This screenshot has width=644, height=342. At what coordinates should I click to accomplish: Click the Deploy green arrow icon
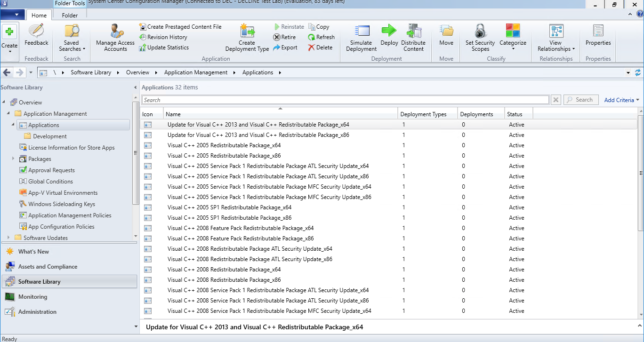tap(389, 31)
